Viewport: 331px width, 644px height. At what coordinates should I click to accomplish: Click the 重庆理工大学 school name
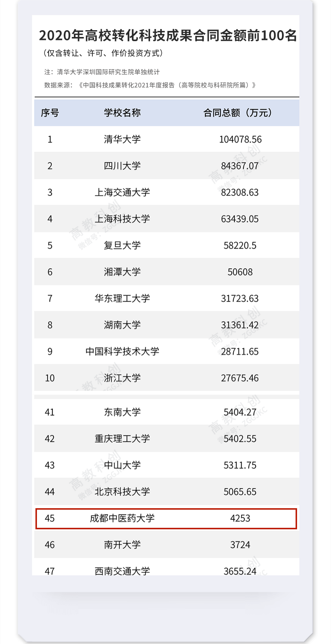coord(122,439)
